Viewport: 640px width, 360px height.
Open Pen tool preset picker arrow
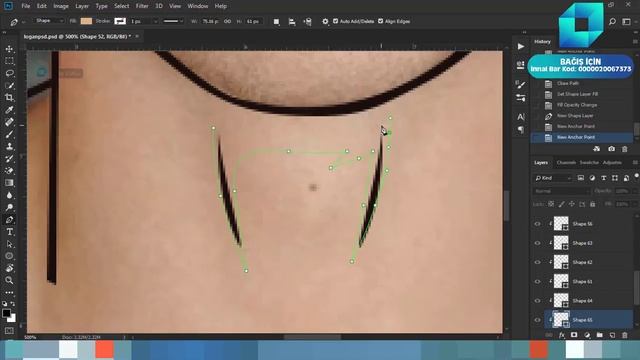click(x=23, y=22)
